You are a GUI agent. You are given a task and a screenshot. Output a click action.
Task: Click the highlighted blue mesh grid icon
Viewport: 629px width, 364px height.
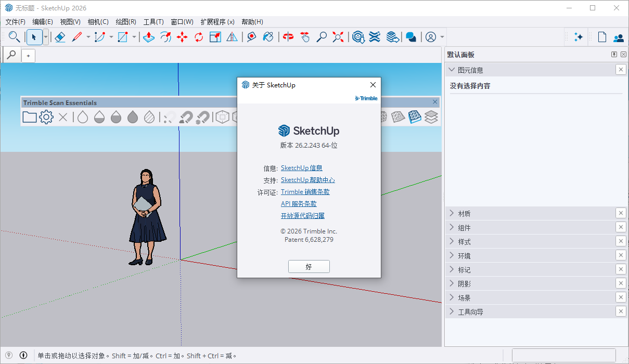pyautogui.click(x=415, y=117)
